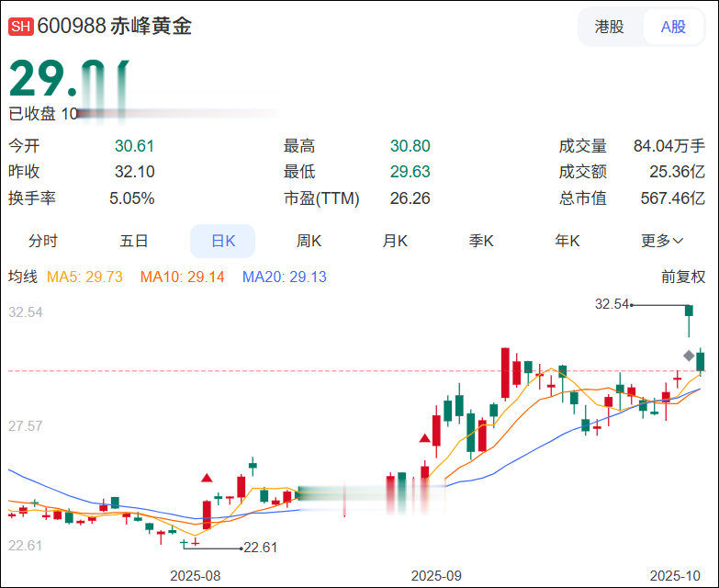The image size is (719, 588).
Task: Click the 32.54 high price annotation
Action: (x=612, y=304)
